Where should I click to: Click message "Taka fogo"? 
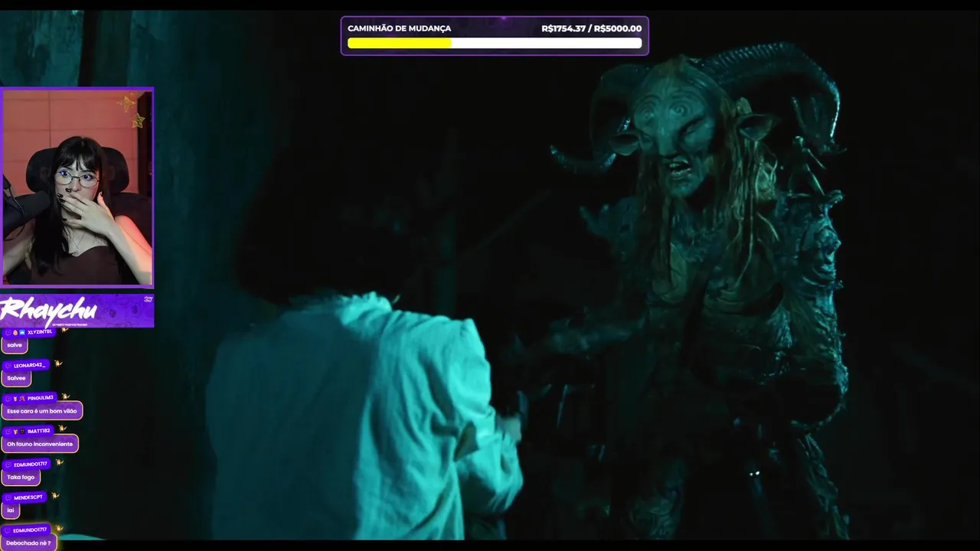(21, 477)
